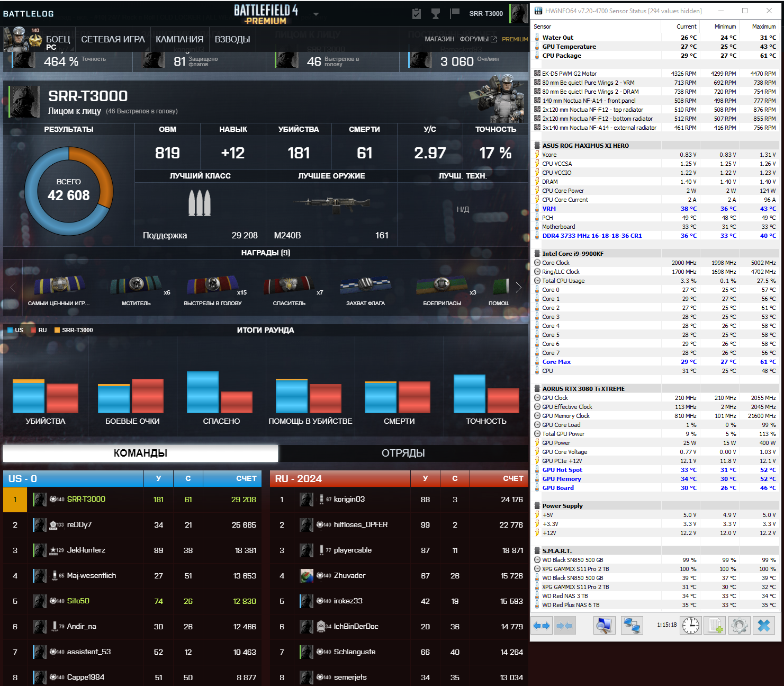Open the КАМПАНИЯ menu item

tap(179, 39)
